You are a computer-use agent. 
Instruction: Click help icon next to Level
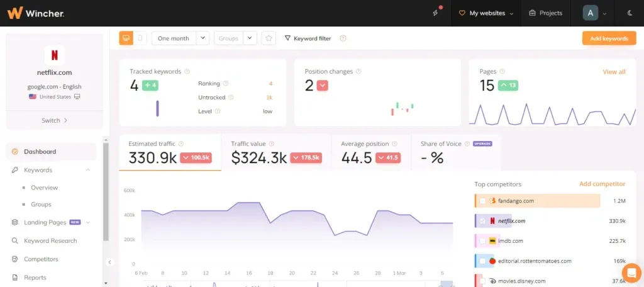217,111
